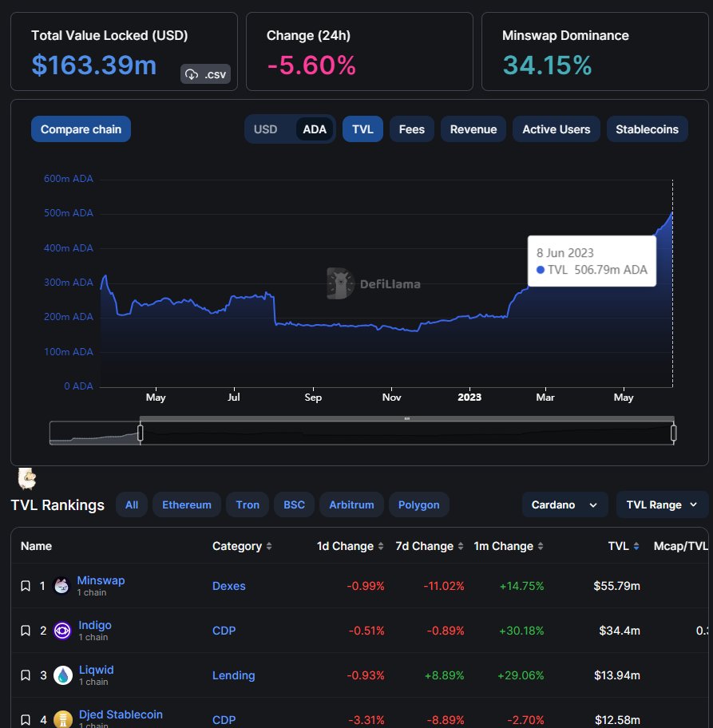
Task: Click the llama mascot icon above TVL Rankings
Action: click(27, 479)
